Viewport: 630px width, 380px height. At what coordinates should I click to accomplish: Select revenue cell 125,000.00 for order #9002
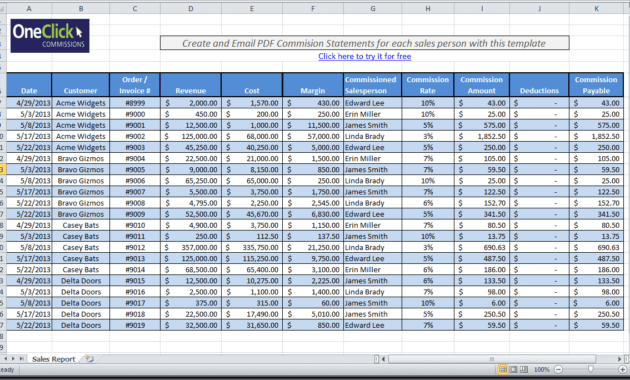click(x=190, y=136)
